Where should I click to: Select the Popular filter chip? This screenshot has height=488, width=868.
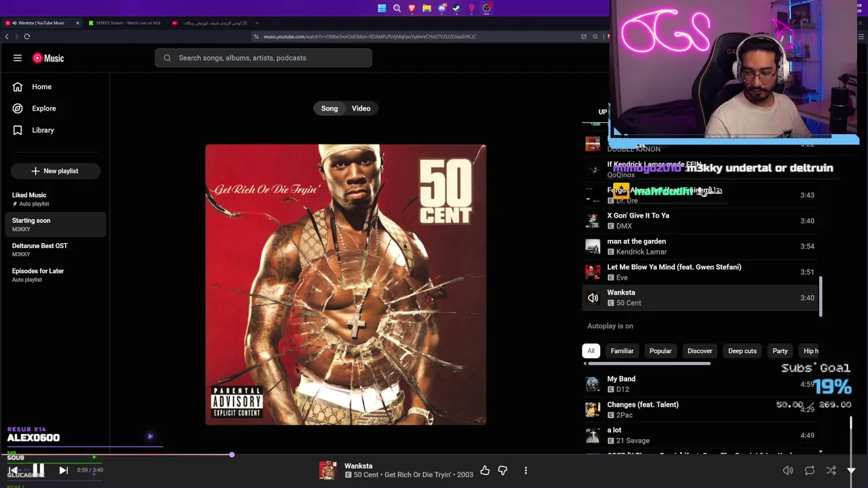[x=660, y=351]
